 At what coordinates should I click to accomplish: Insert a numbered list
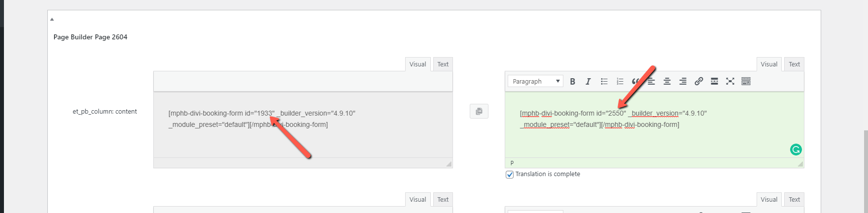click(x=620, y=82)
